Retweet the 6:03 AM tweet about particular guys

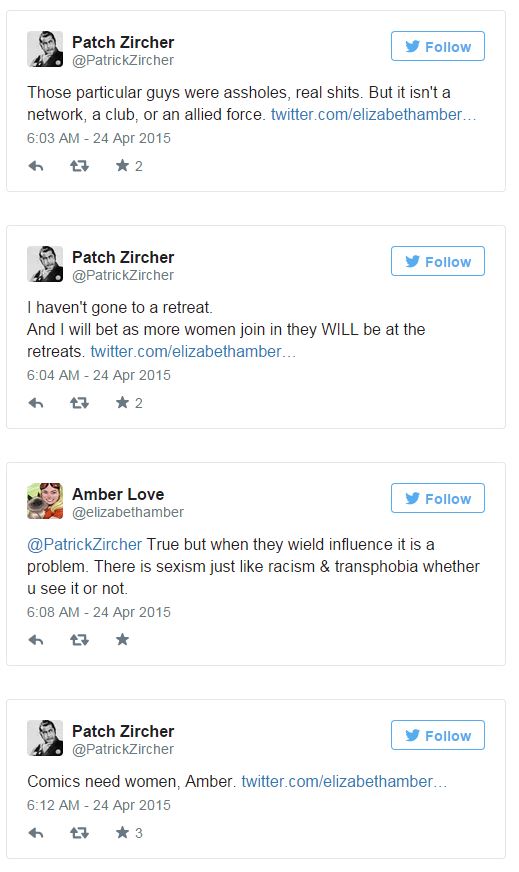click(79, 166)
